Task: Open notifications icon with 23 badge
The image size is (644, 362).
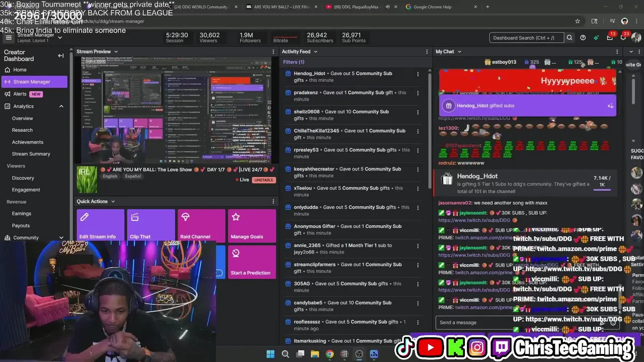Action: pos(623,37)
